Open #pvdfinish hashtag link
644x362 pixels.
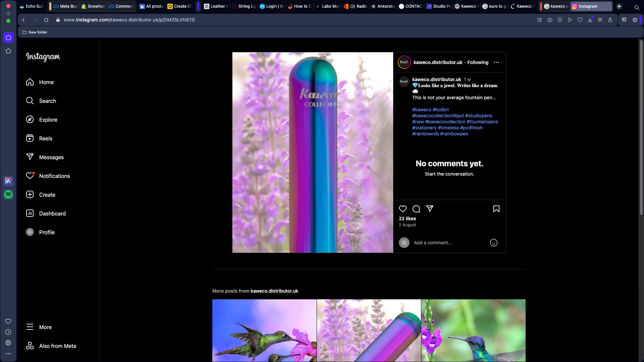(x=471, y=128)
